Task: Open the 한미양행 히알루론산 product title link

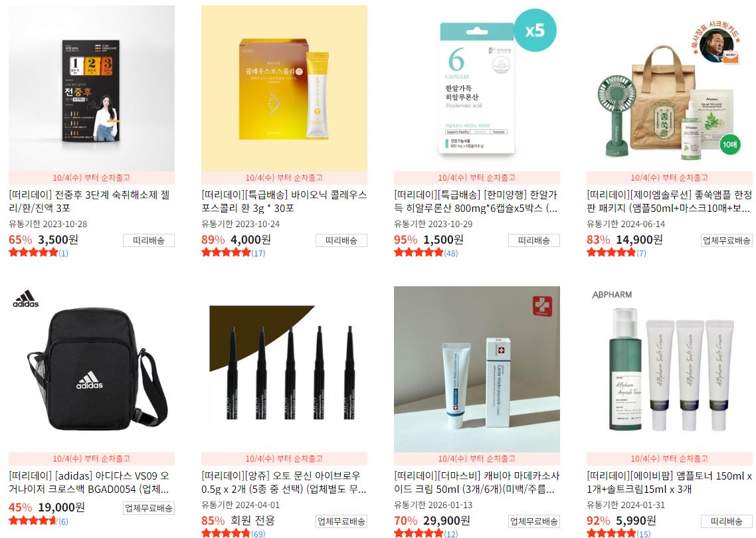Action: click(x=476, y=201)
